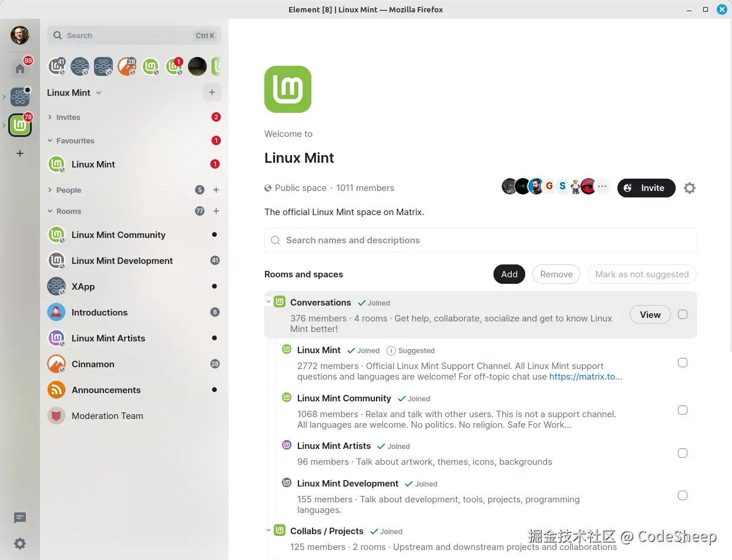Click Linux Mint Artists in rooms hierarchy
732x560 pixels.
click(334, 446)
